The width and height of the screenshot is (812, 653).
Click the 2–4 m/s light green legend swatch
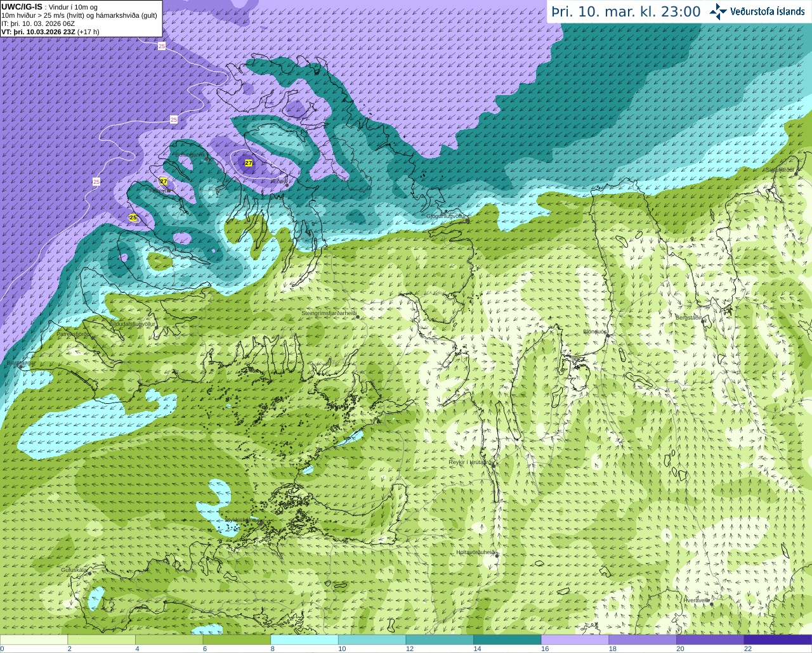[101, 640]
